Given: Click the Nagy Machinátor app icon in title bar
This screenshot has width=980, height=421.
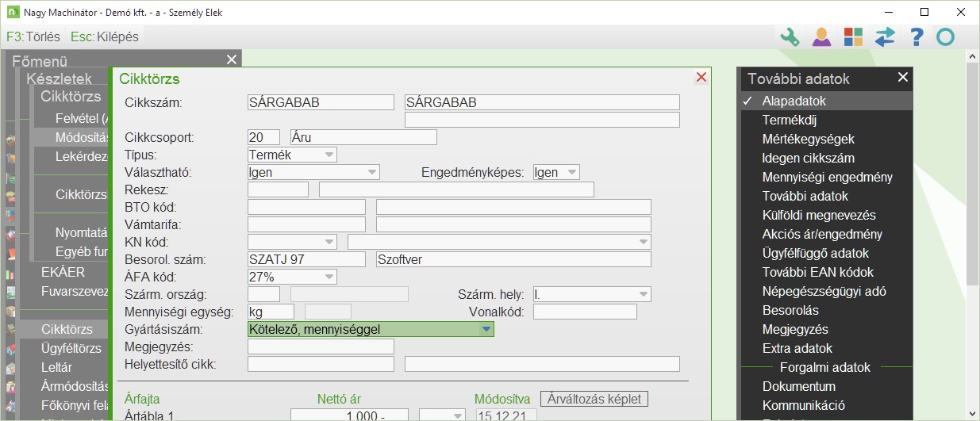Looking at the screenshot, I should click(x=13, y=12).
